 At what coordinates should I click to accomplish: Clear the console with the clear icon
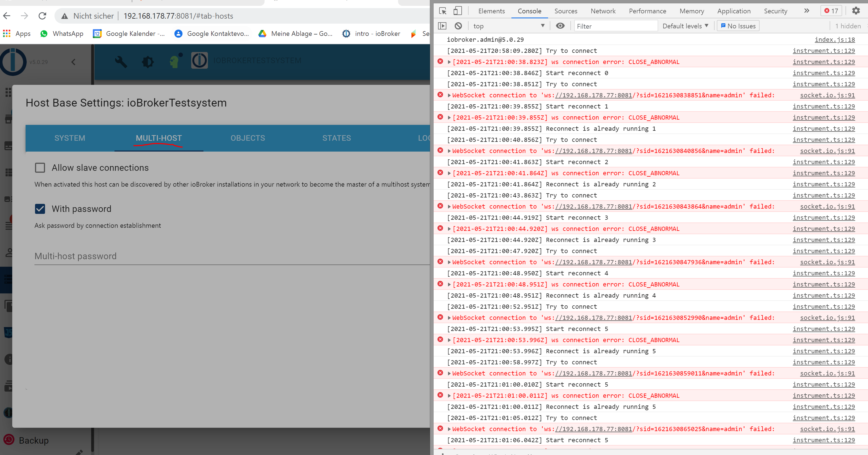[458, 26]
